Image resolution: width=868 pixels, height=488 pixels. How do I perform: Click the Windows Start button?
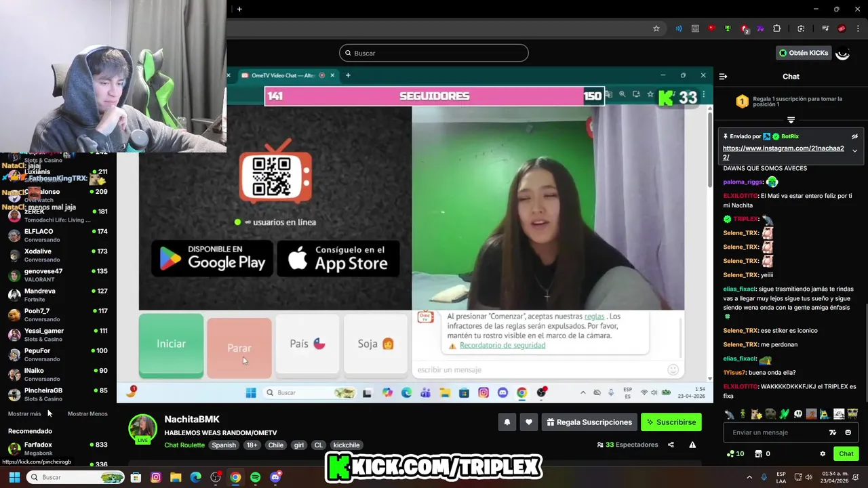(x=14, y=477)
